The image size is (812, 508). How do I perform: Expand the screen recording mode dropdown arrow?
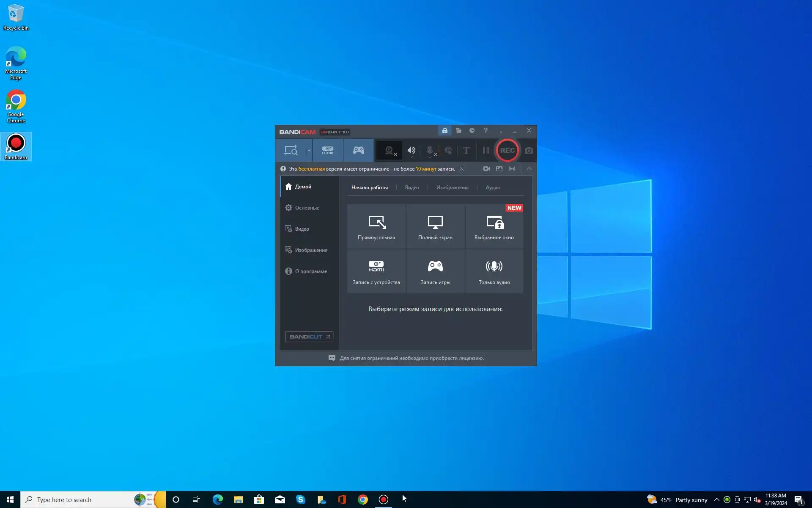(x=309, y=150)
